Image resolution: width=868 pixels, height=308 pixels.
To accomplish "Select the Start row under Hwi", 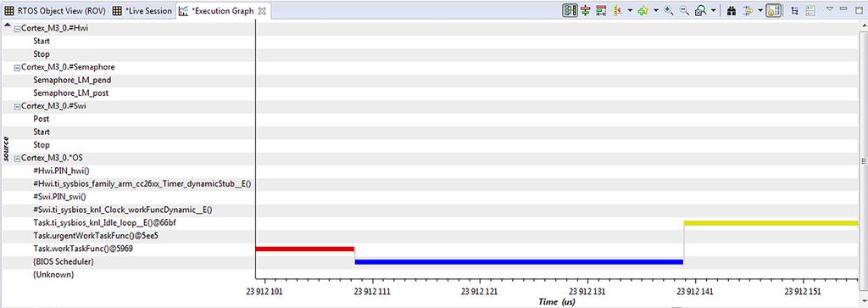I will pos(42,41).
